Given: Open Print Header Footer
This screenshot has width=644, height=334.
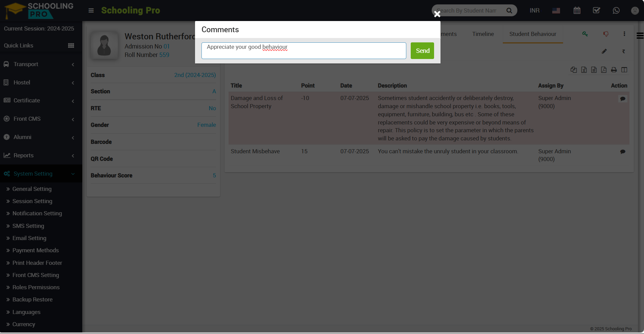Looking at the screenshot, I should pyautogui.click(x=37, y=263).
